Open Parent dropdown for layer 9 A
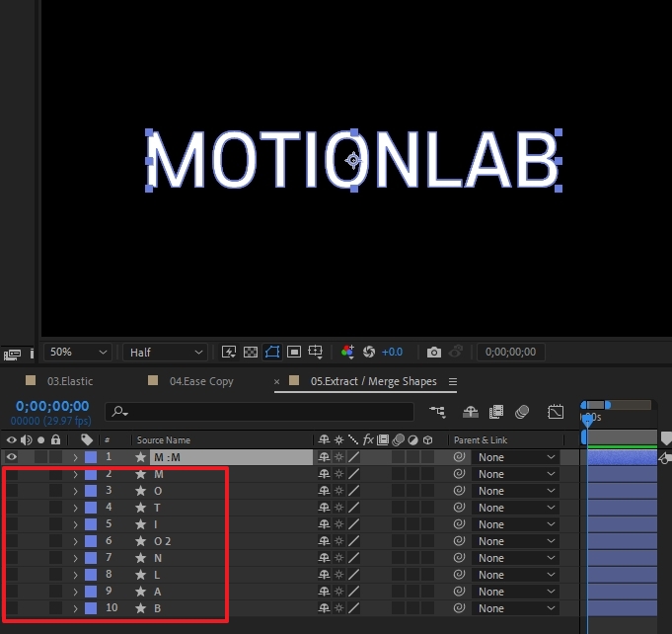The height and width of the screenshot is (634, 672). (x=515, y=592)
